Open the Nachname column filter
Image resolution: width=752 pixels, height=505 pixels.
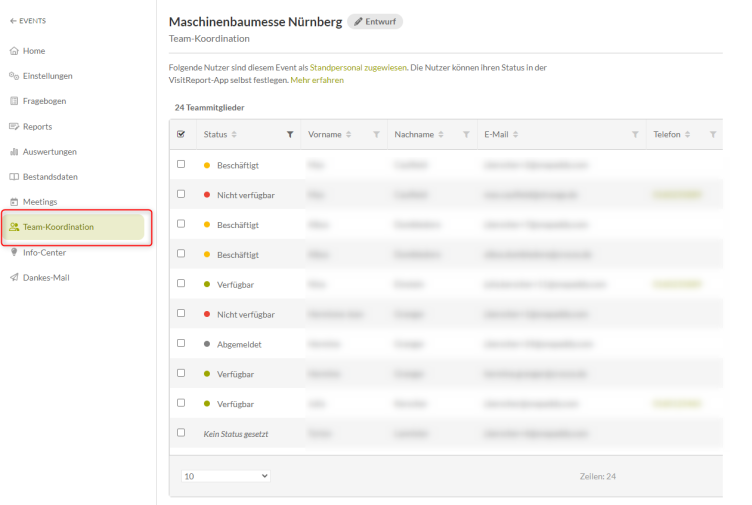pyautogui.click(x=466, y=134)
